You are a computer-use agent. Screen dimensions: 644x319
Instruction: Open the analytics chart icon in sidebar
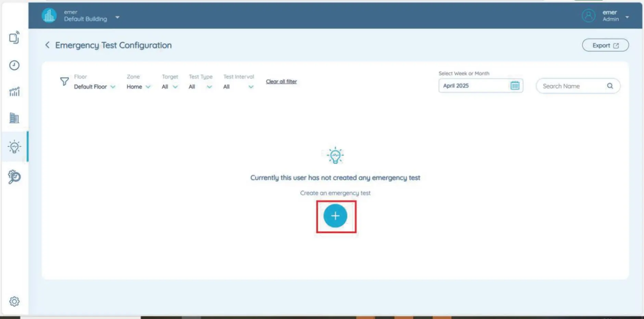tap(14, 92)
